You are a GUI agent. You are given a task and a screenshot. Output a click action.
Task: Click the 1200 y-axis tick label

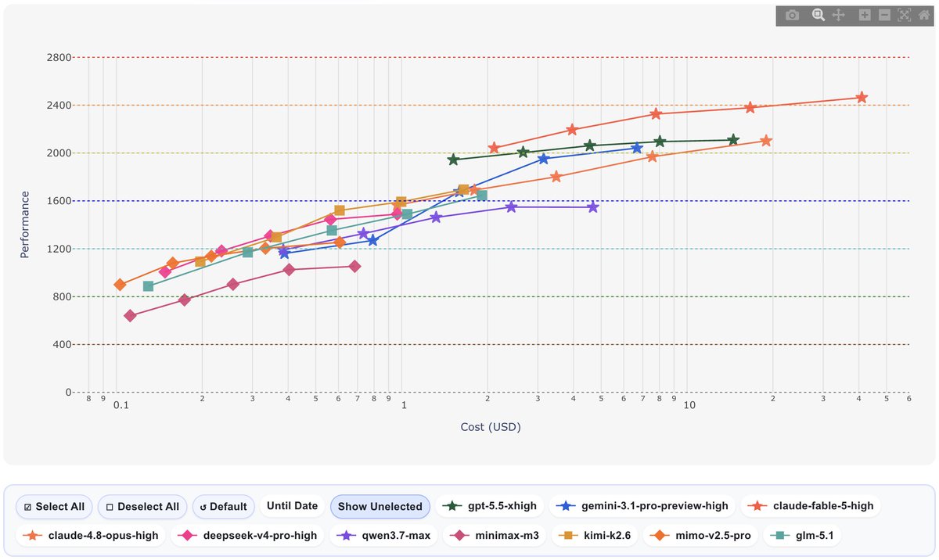59,249
